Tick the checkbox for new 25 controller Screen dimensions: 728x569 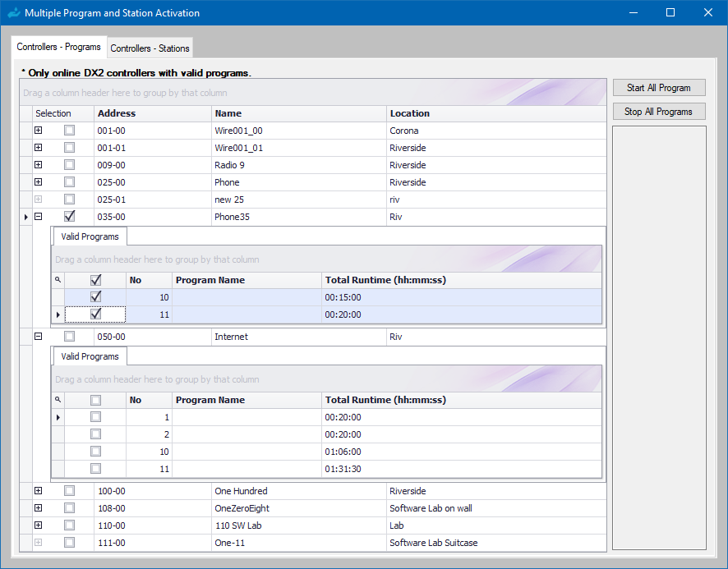click(69, 199)
